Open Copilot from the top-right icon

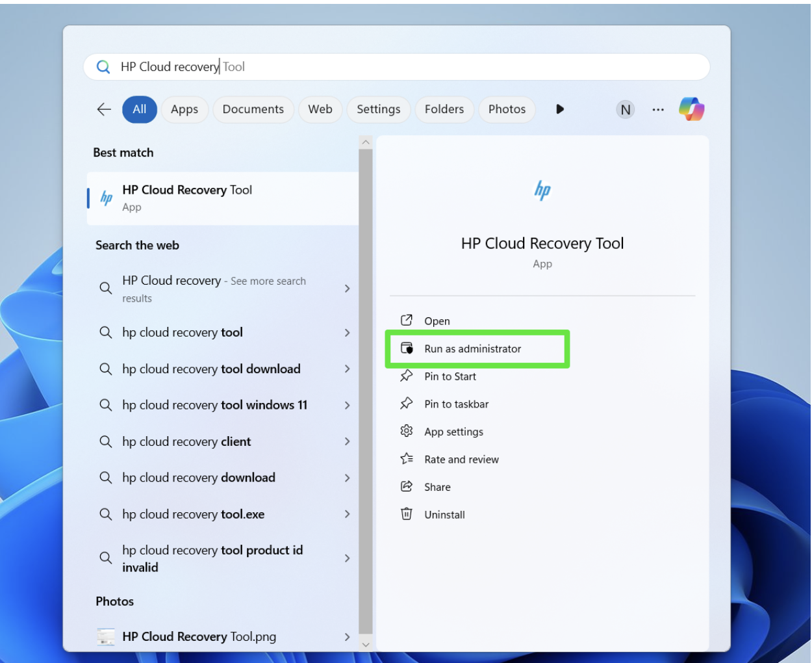click(691, 109)
